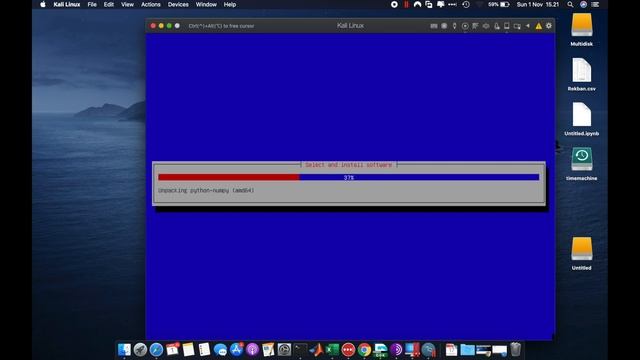This screenshot has width=640, height=360.
Task: Select the timemachine drive on desktop
Action: [x=582, y=164]
